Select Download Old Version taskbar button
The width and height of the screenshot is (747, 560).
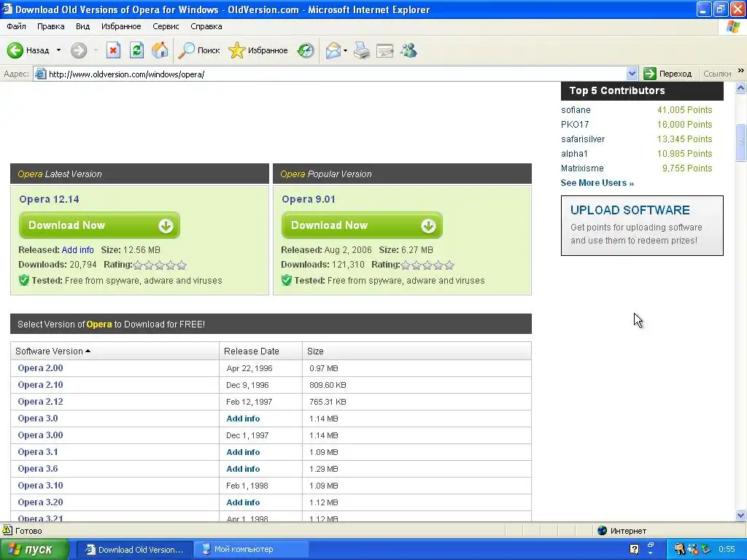135,550
